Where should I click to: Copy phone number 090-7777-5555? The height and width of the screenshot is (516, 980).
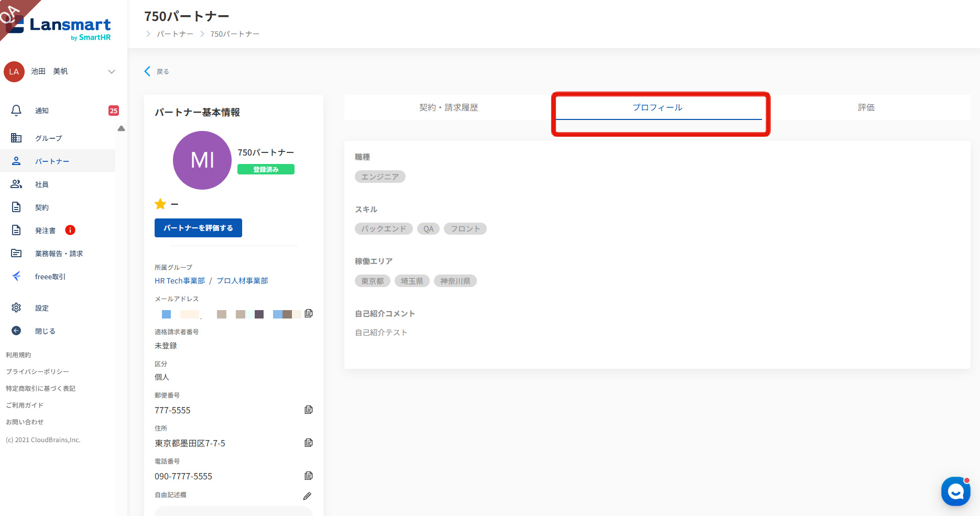click(x=309, y=476)
